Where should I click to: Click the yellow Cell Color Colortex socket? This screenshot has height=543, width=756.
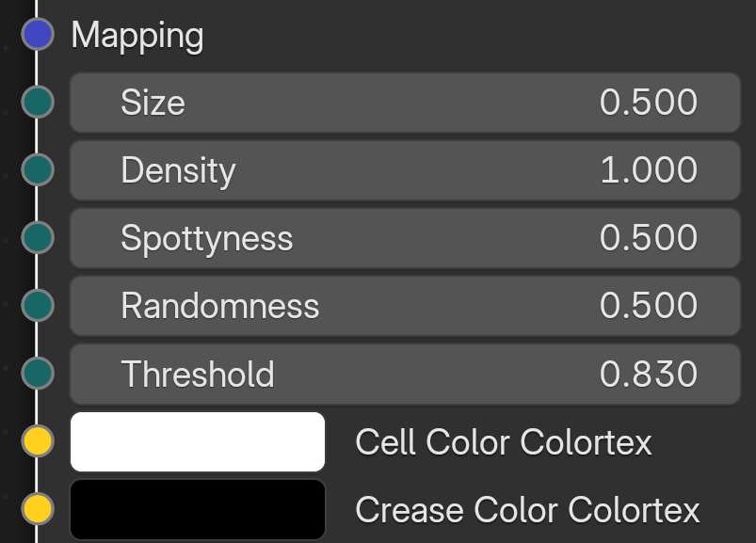[38, 440]
